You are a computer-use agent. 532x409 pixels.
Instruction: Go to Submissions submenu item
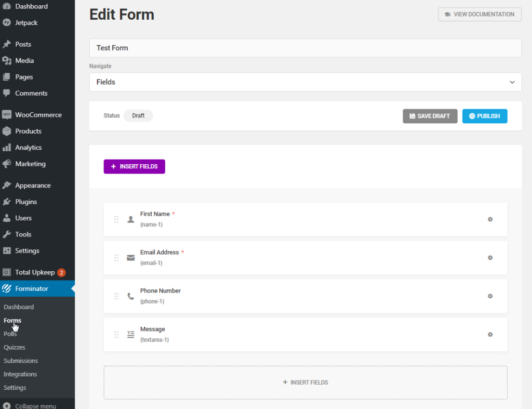[21, 361]
